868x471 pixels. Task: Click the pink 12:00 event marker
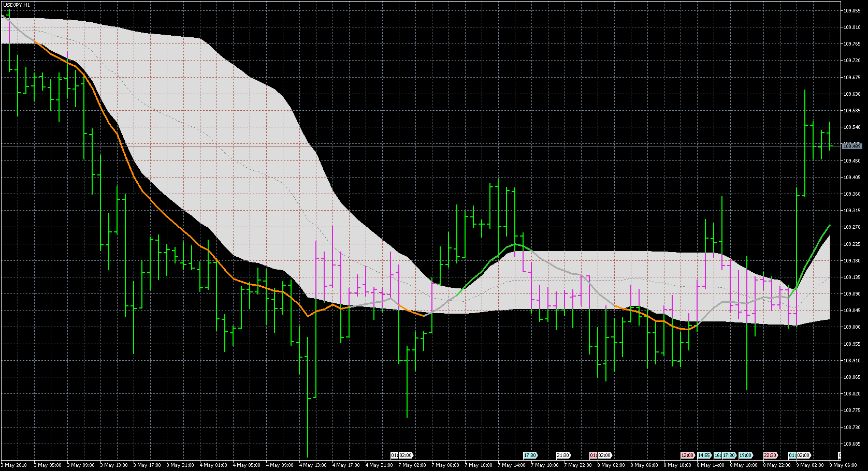(x=687, y=455)
